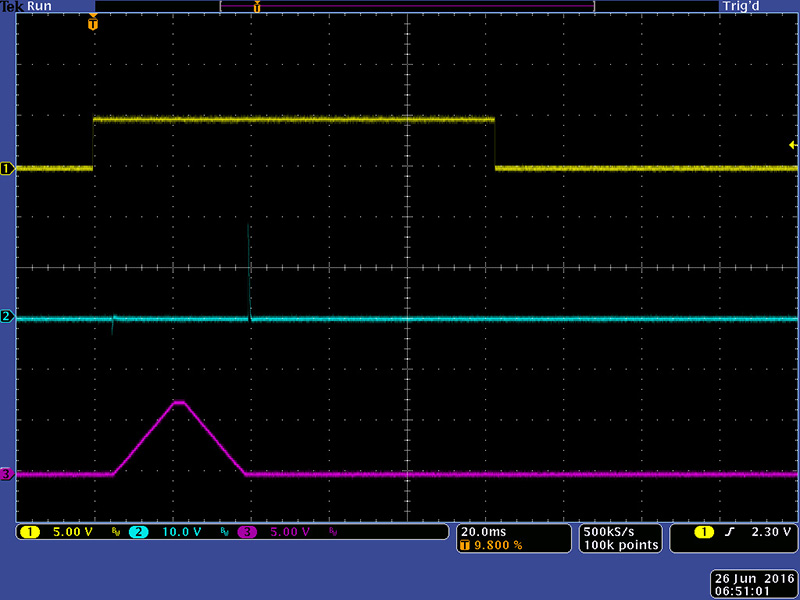Select the channel 3 badge in the readout bar

point(247,532)
